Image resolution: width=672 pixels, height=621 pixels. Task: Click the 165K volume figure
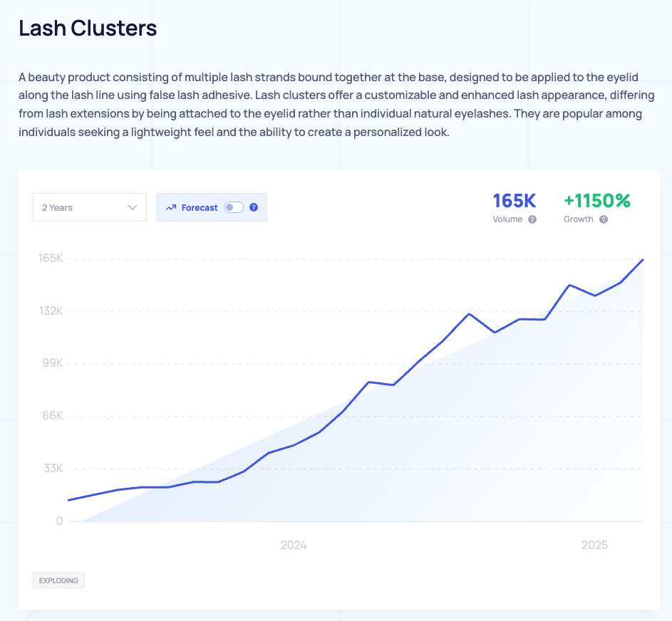(x=515, y=201)
